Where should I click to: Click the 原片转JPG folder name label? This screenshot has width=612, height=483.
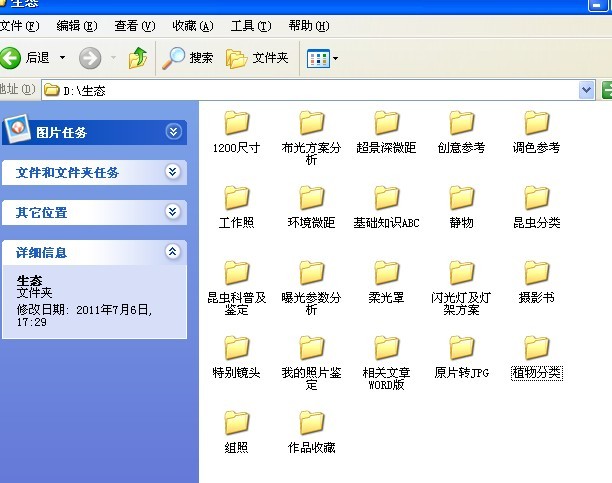pyautogui.click(x=461, y=373)
